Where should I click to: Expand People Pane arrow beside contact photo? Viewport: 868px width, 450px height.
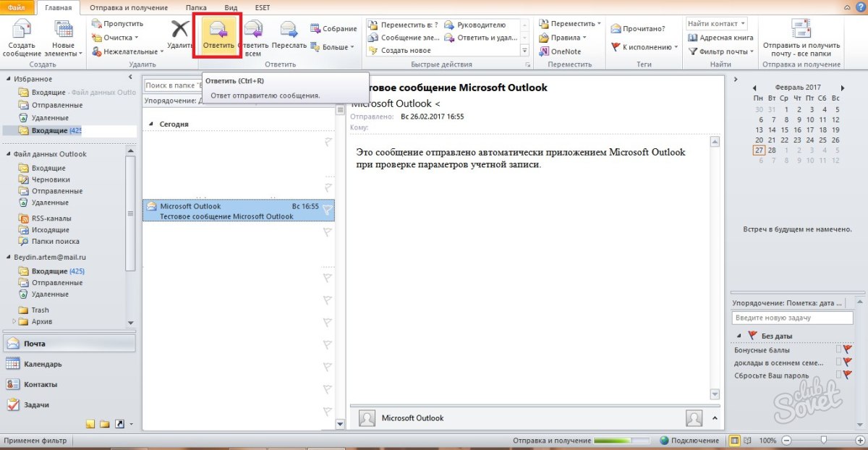tap(715, 418)
